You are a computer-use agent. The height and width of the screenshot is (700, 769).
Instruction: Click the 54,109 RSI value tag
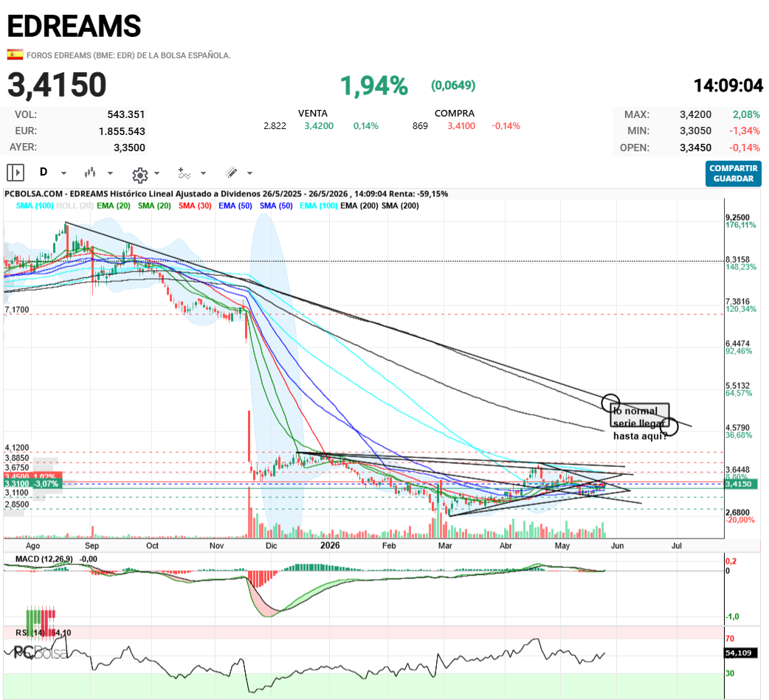pyautogui.click(x=741, y=654)
